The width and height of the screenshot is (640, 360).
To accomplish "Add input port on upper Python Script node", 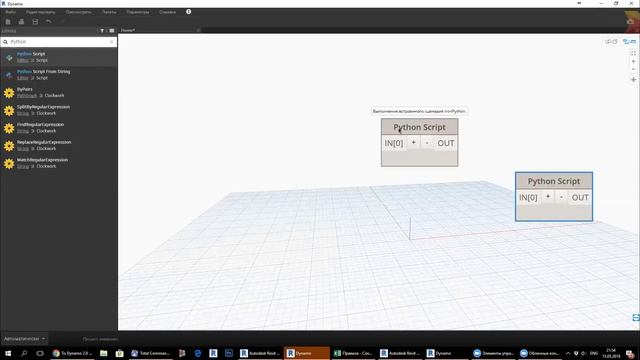I will click(413, 142).
